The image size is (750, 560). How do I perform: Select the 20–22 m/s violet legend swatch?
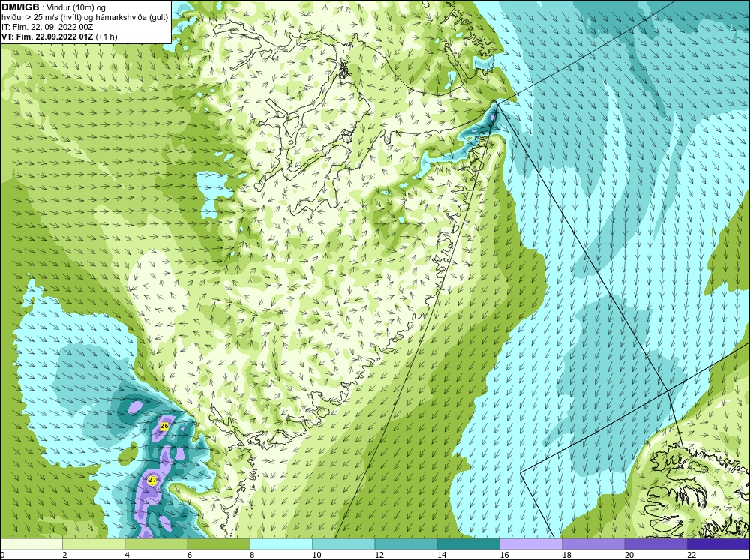(655, 544)
